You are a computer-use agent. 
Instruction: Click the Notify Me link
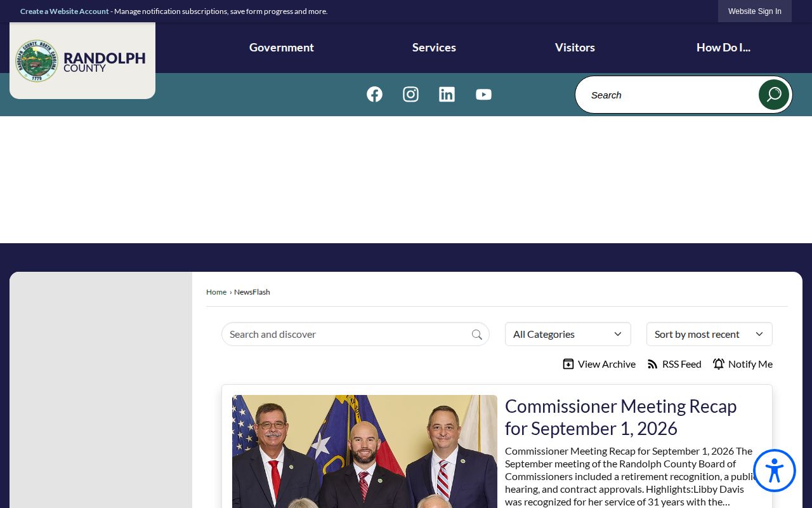pyautogui.click(x=742, y=364)
